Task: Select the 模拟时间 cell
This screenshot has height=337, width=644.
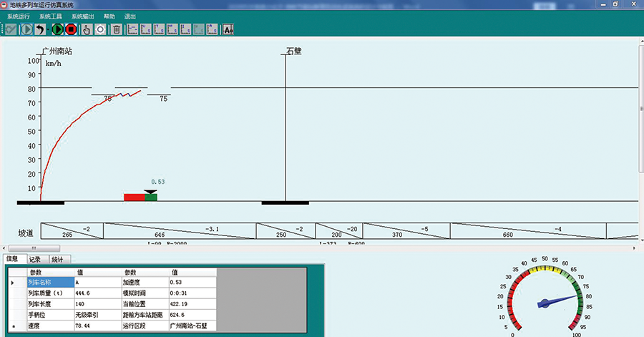Action: coord(145,293)
